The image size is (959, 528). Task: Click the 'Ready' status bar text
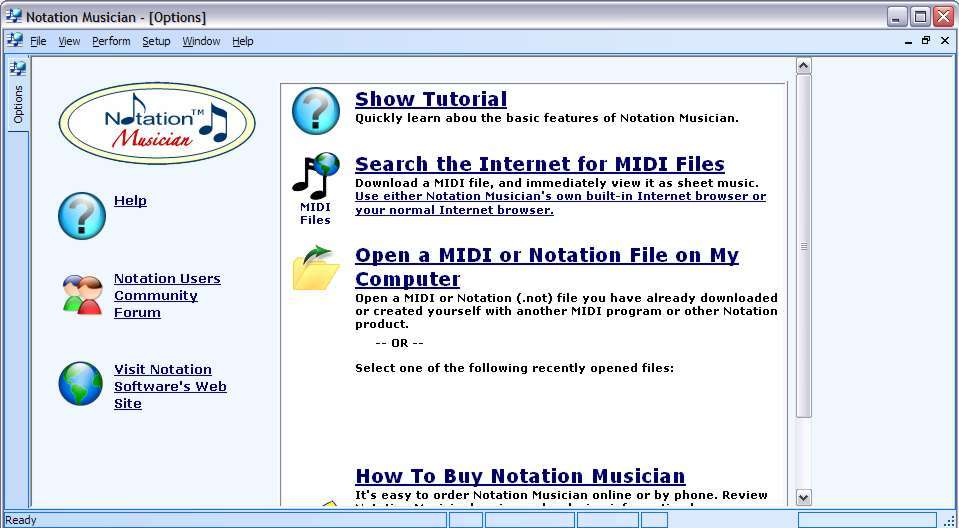pos(21,520)
